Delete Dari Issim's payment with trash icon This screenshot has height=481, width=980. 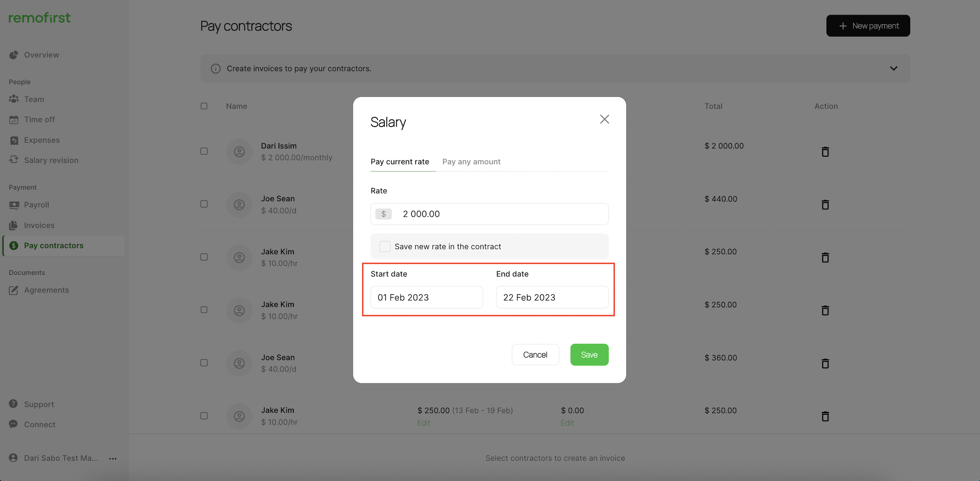825,152
